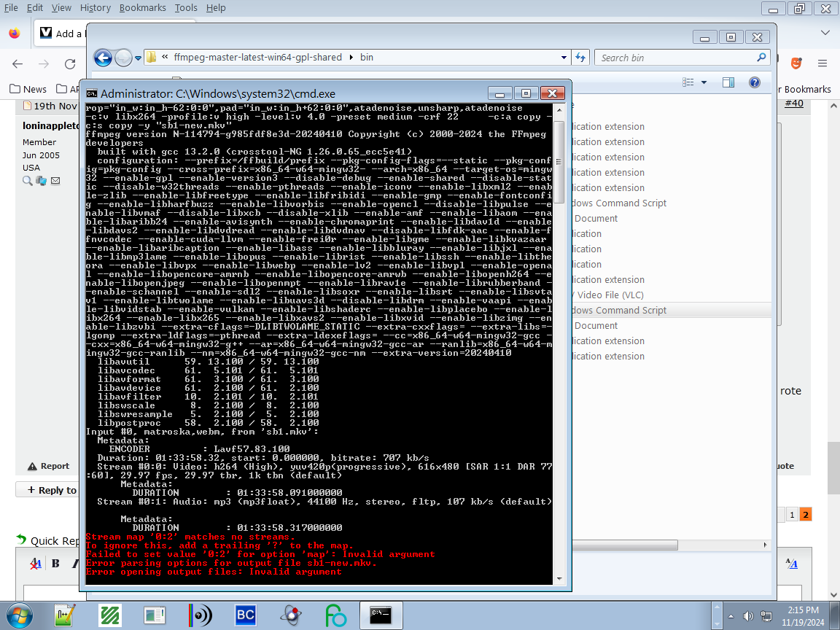The image size is (840, 630).
Task: Click the loninappleton username link
Action: click(51, 125)
